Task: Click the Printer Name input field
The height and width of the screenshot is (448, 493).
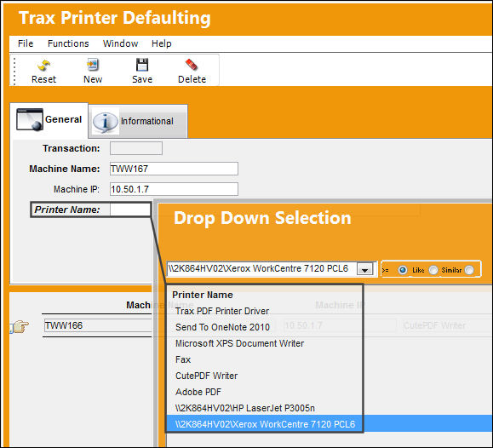Action: point(130,210)
